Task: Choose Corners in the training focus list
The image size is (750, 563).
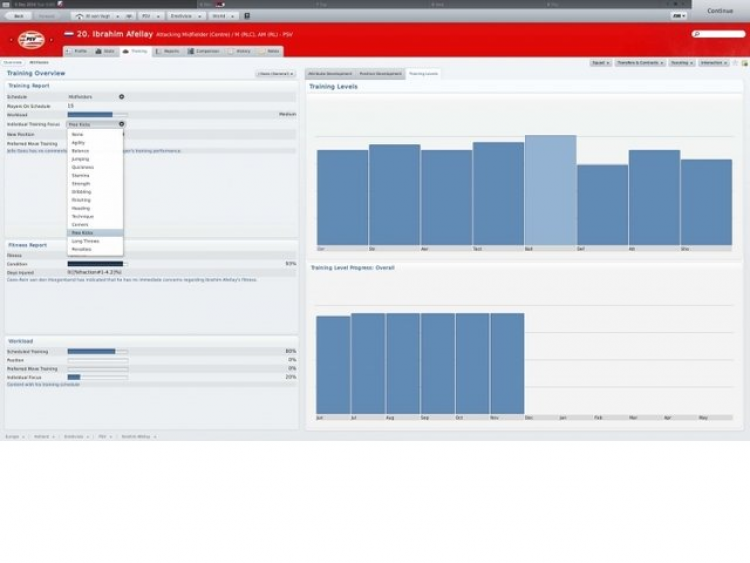Action: [95, 224]
